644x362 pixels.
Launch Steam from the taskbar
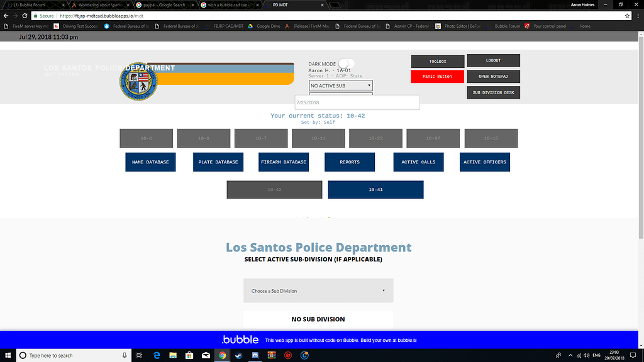[x=238, y=355]
